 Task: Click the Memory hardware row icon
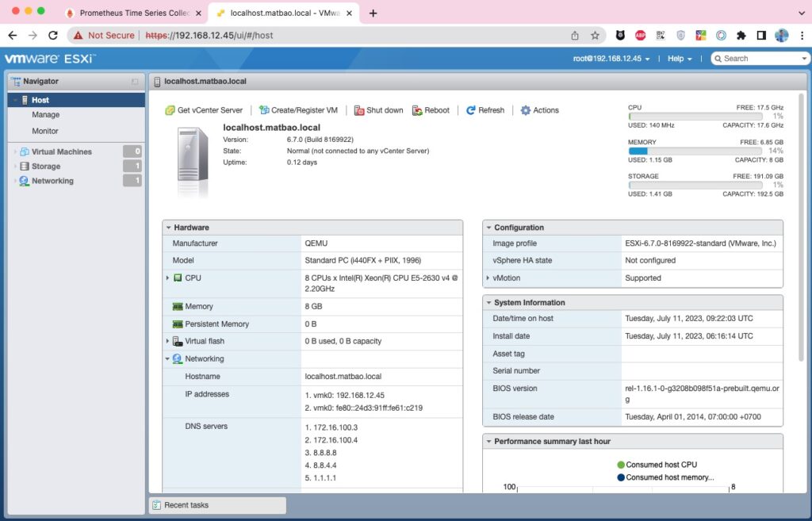[x=178, y=307]
